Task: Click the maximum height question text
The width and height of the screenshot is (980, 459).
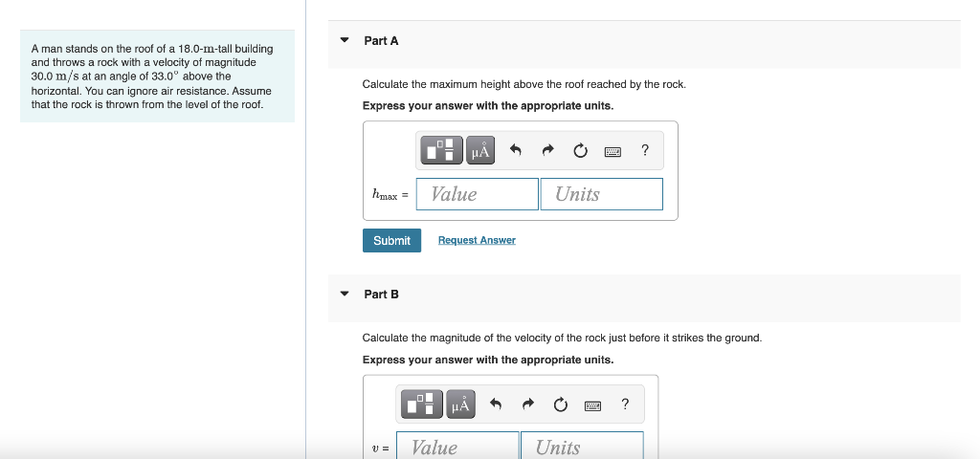Action: pyautogui.click(x=524, y=84)
